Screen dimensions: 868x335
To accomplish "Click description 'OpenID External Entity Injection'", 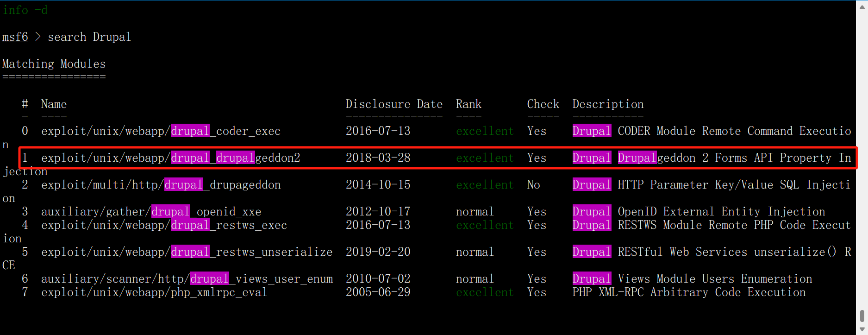I will (x=721, y=212).
